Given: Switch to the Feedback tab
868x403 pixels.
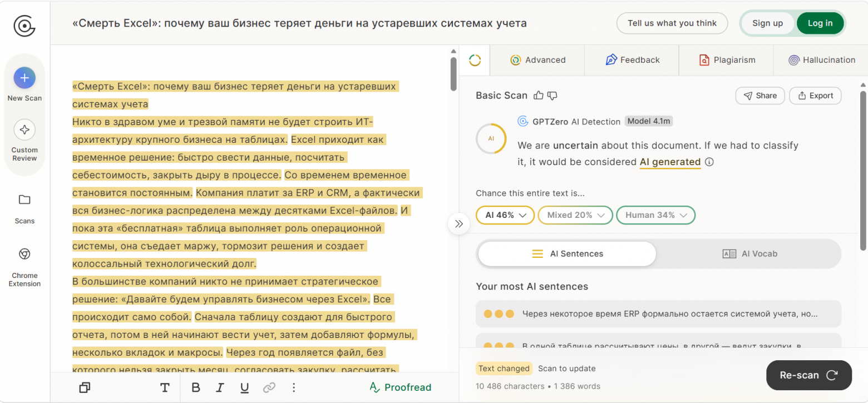Looking at the screenshot, I should tap(632, 60).
